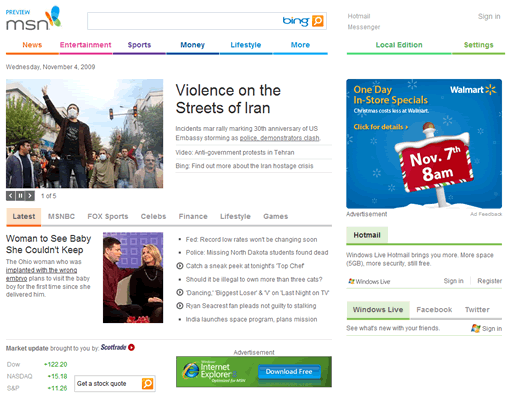Go to previous slide in slideshow
This screenshot has width=510, height=400.
pyautogui.click(x=11, y=196)
